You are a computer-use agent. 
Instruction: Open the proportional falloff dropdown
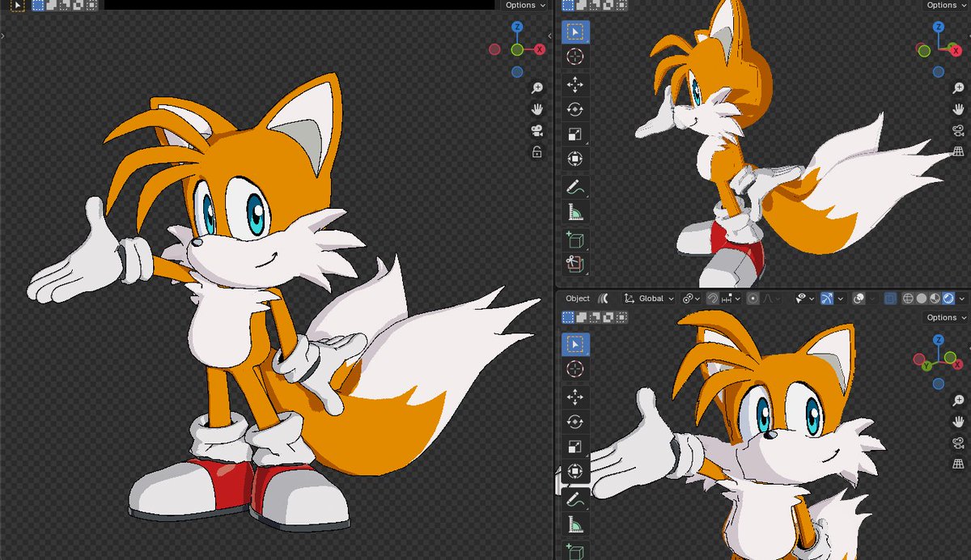tap(773, 299)
